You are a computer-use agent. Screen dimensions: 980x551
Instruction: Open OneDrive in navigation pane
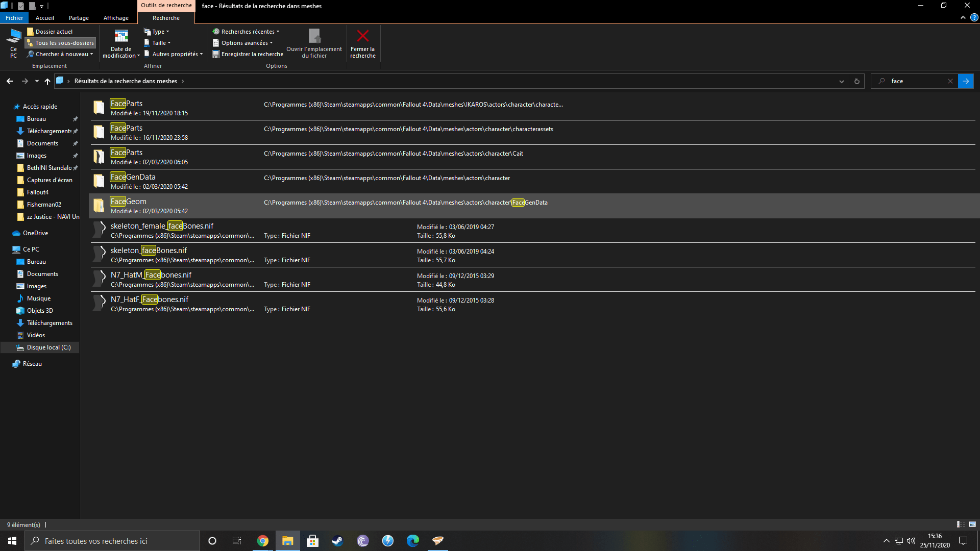[x=35, y=233]
